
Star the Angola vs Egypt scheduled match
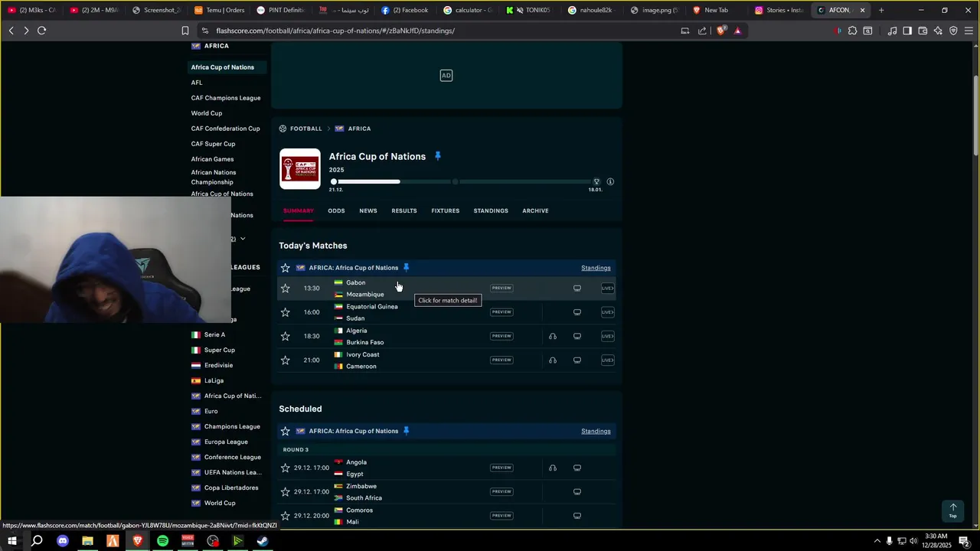coord(286,468)
